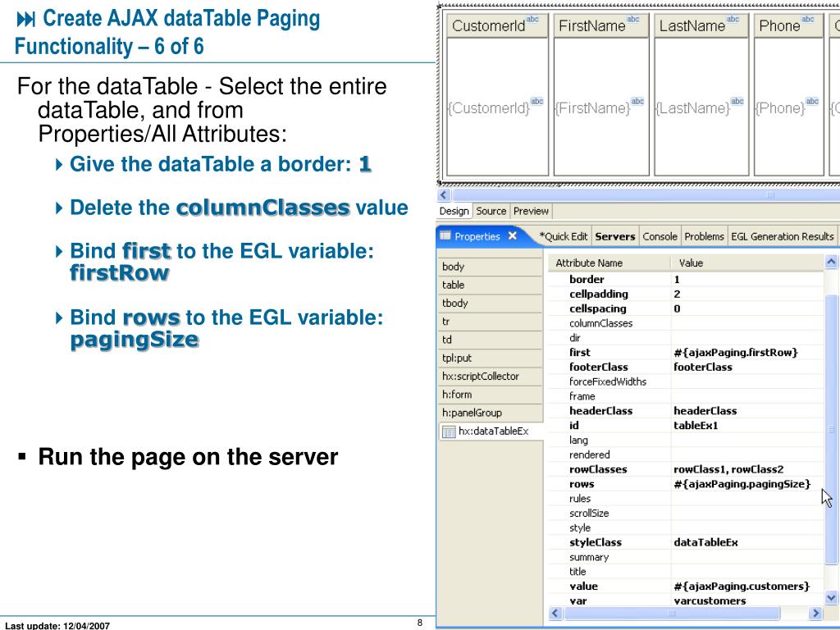Close the Properties panel with its X
This screenshot has width=840, height=630.
511,236
